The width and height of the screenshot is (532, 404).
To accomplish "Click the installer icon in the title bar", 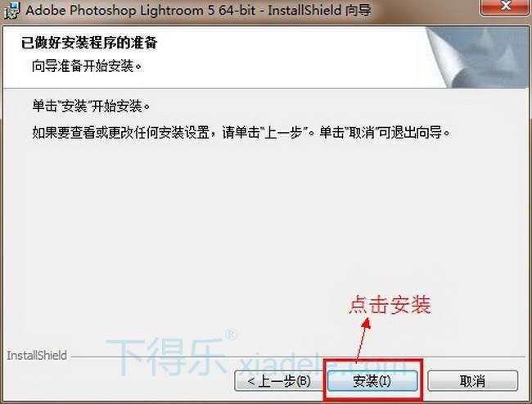I will point(12,10).
